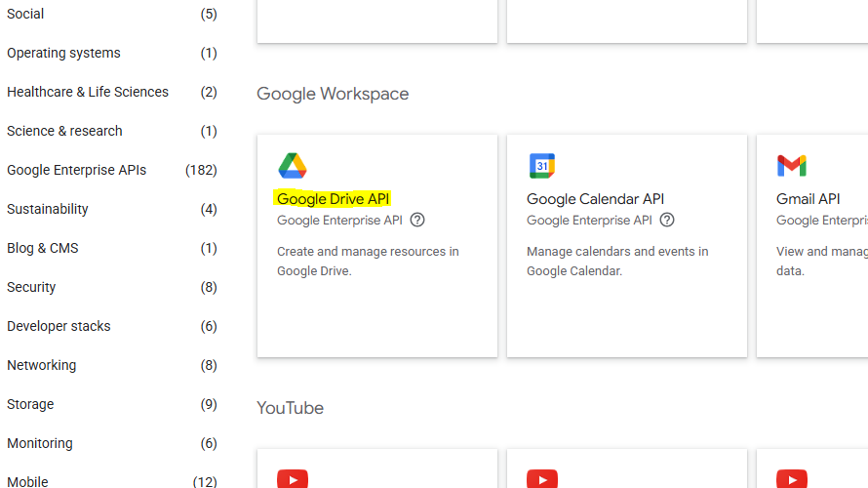868x488 pixels.
Task: Click the second YouTube card icon
Action: [542, 478]
